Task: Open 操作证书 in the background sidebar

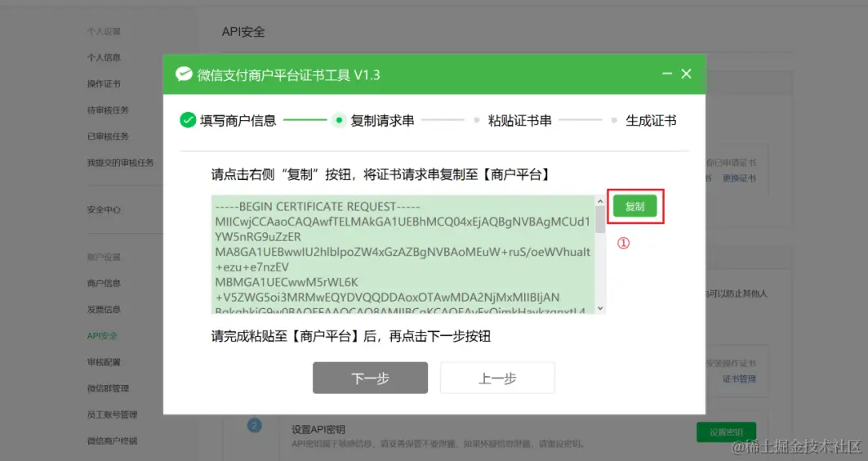Action: point(104,83)
